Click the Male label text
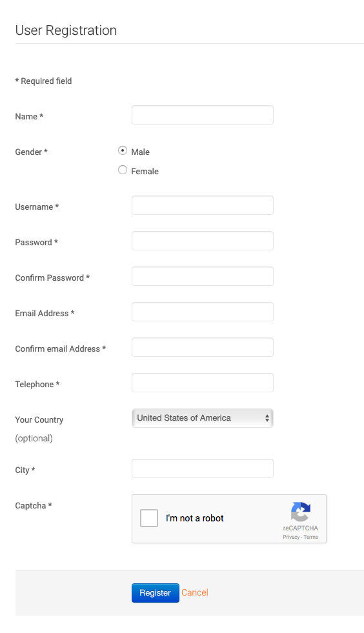This screenshot has height=633, width=364. click(x=140, y=152)
